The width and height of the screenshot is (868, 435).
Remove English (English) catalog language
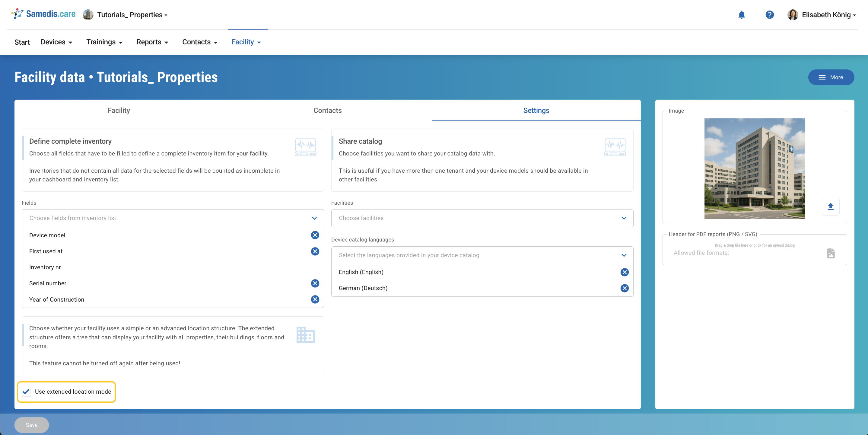tap(625, 272)
